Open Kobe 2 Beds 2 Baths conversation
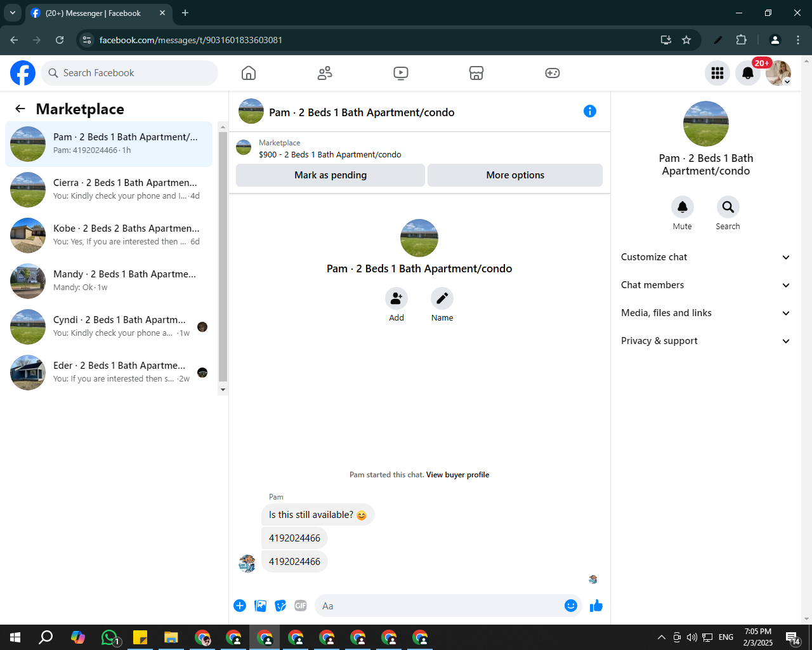Image resolution: width=812 pixels, height=650 pixels. pyautogui.click(x=108, y=235)
